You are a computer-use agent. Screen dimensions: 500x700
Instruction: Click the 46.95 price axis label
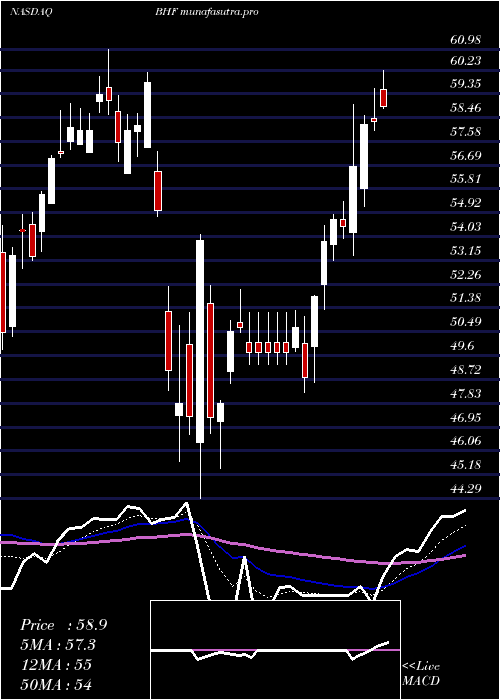(x=466, y=417)
